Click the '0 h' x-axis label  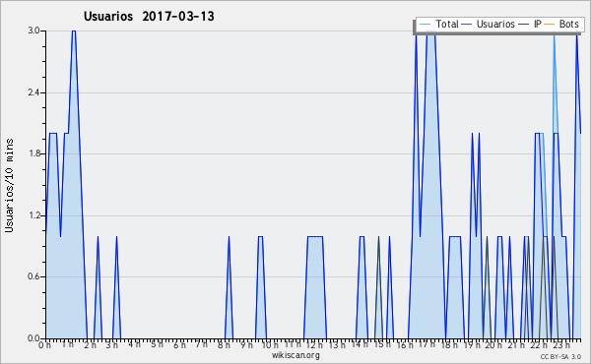coord(45,345)
